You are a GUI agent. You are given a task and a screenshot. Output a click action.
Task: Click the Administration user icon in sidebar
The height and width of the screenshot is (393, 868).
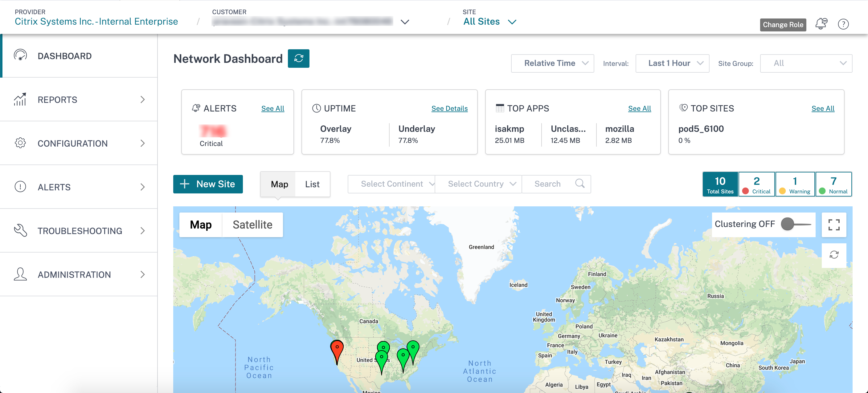tap(20, 274)
